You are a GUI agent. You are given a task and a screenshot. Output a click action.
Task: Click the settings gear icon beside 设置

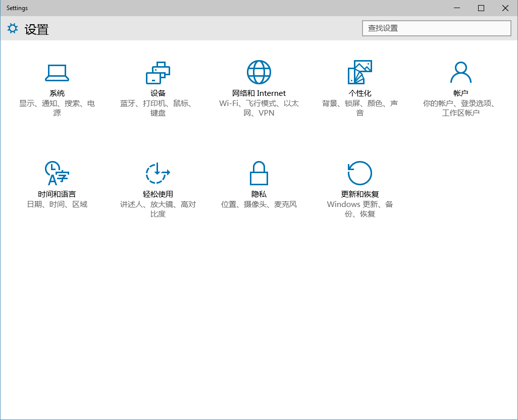tap(13, 28)
